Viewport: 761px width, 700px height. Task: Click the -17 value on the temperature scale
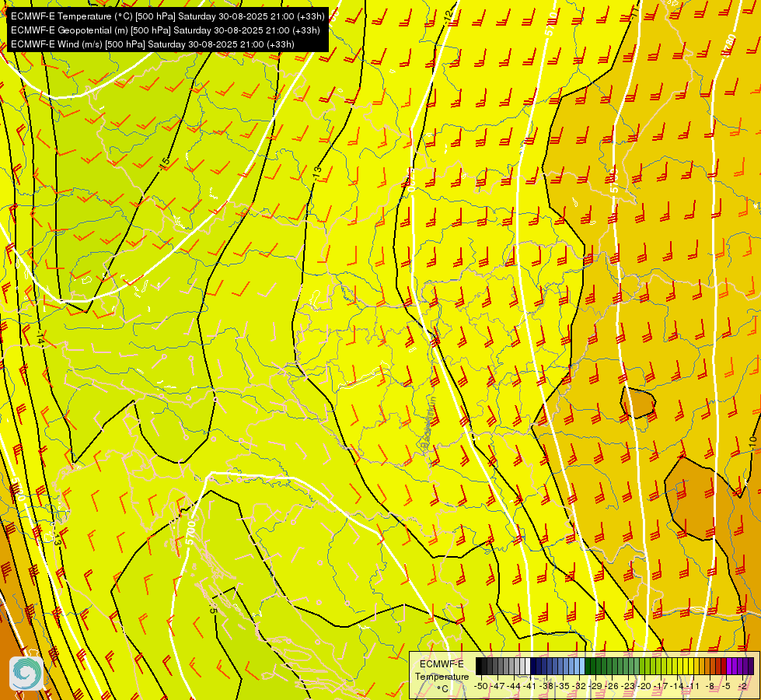[662, 686]
